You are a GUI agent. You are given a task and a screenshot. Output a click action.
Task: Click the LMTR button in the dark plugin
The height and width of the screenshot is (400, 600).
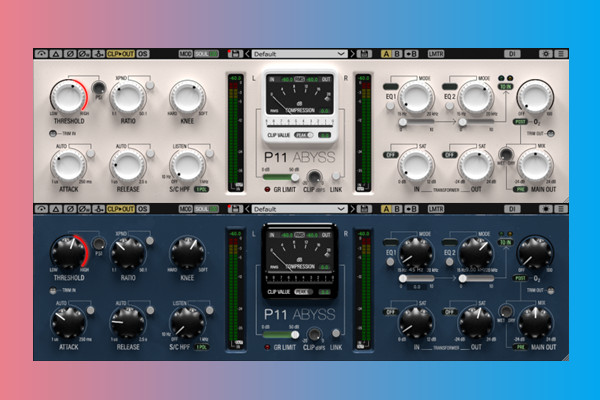[x=436, y=209]
